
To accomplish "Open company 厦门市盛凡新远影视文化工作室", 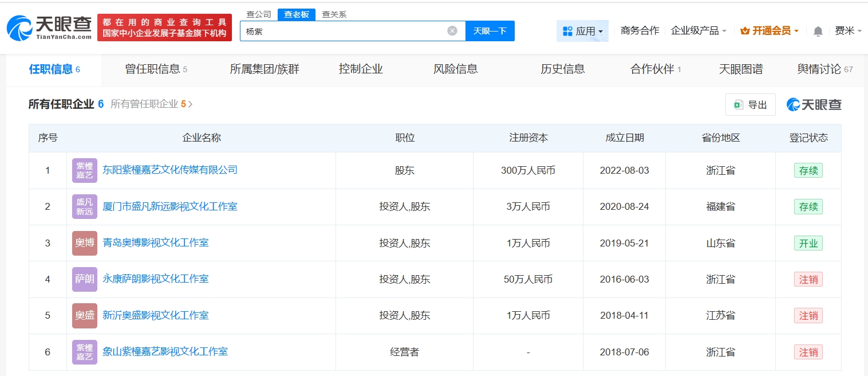I will (170, 206).
